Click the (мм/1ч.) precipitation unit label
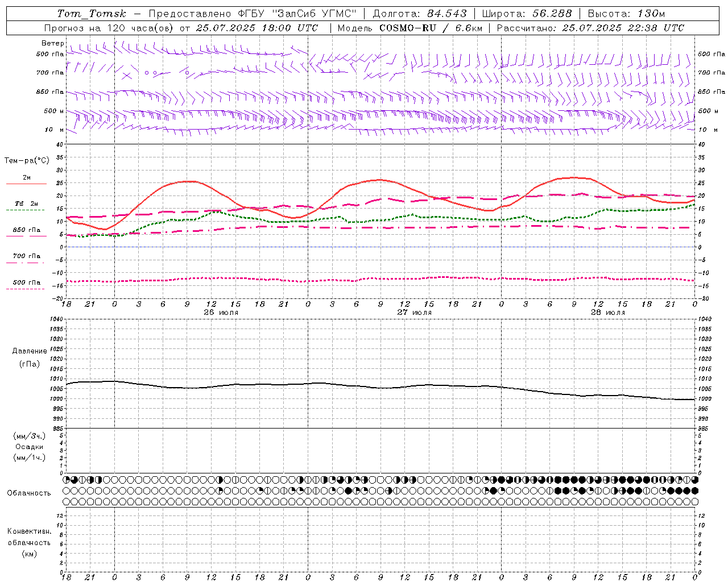Image resolution: width=728 pixels, height=582 pixels. pos(30,458)
